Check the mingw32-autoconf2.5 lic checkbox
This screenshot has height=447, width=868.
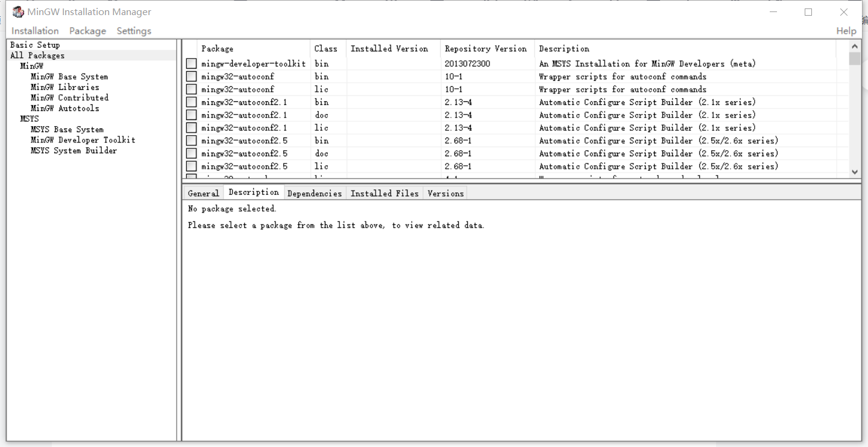click(190, 166)
